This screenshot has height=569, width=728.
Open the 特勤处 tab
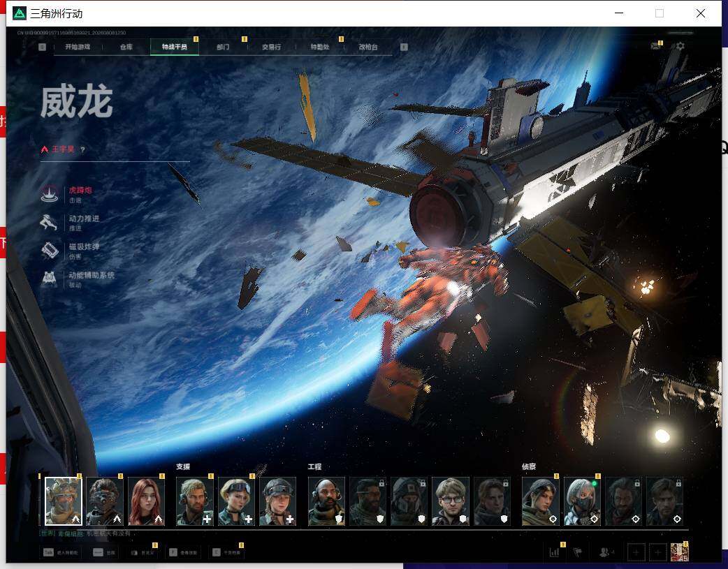(320, 47)
